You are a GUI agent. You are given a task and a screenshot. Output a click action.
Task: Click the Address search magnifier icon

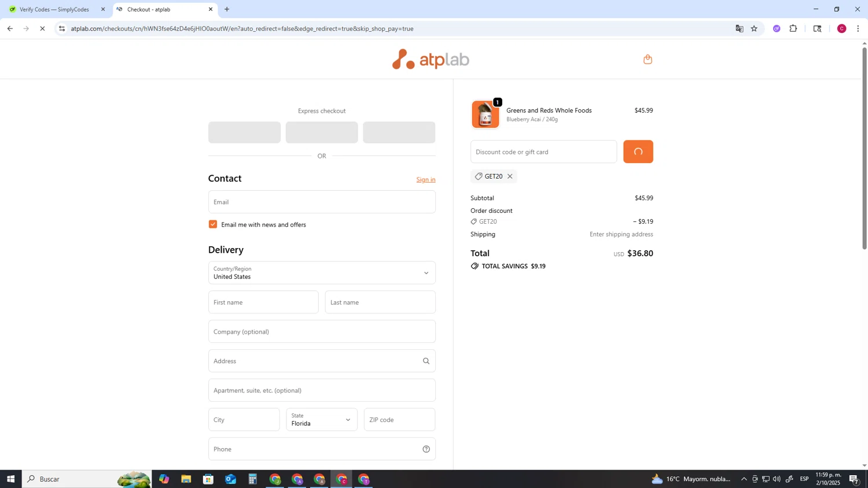pyautogui.click(x=426, y=361)
